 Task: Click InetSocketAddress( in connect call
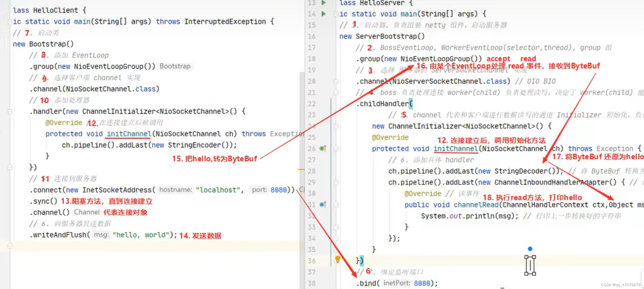coord(119,190)
